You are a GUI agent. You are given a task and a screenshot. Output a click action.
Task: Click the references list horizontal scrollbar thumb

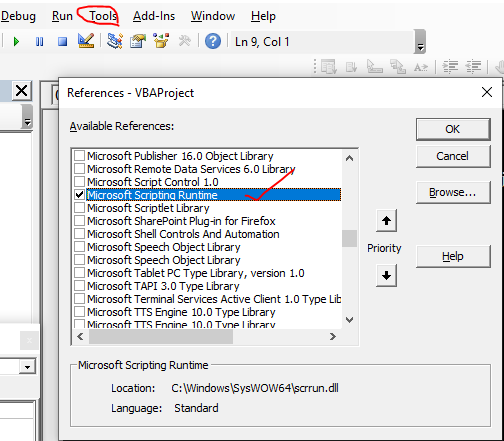[x=161, y=337]
